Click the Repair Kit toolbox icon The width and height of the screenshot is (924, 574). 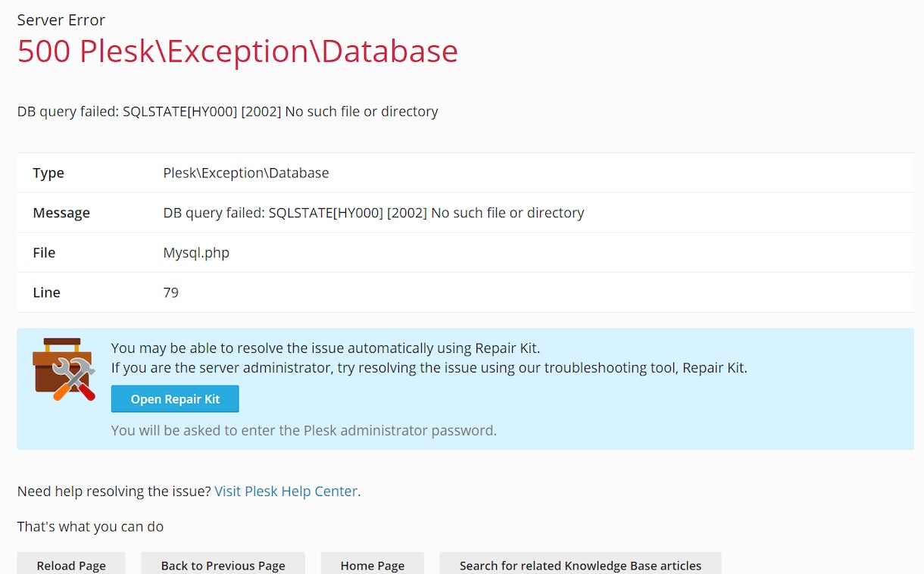[64, 370]
